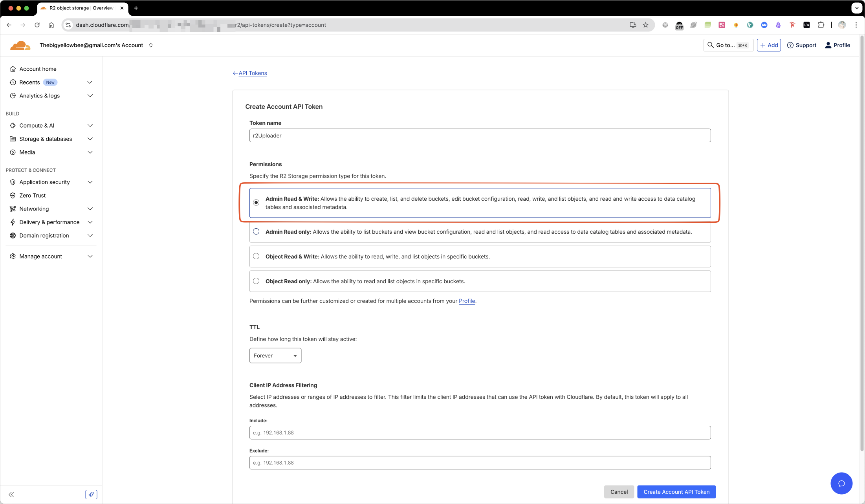Click the page vertical scrollbar
Image resolution: width=865 pixels, height=504 pixels.
pyautogui.click(x=862, y=244)
